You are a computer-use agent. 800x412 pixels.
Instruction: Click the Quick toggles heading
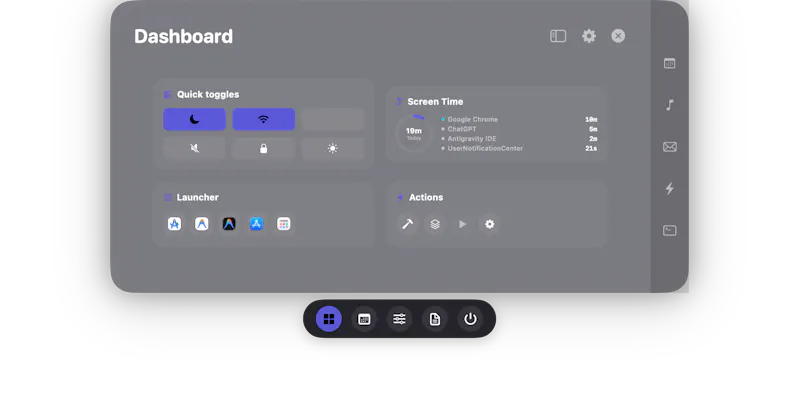pyautogui.click(x=208, y=94)
